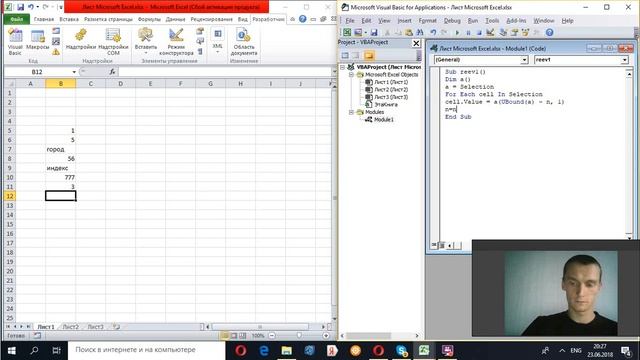Viewport: 640px width, 360px height.
Task: Select cell containing город
Action: [60, 149]
